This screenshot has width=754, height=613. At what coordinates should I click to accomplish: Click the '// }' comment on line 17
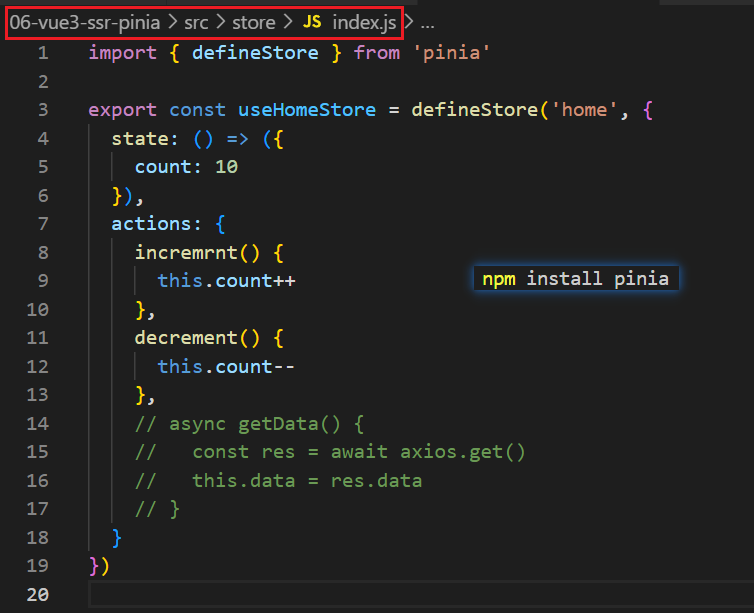pos(157,509)
